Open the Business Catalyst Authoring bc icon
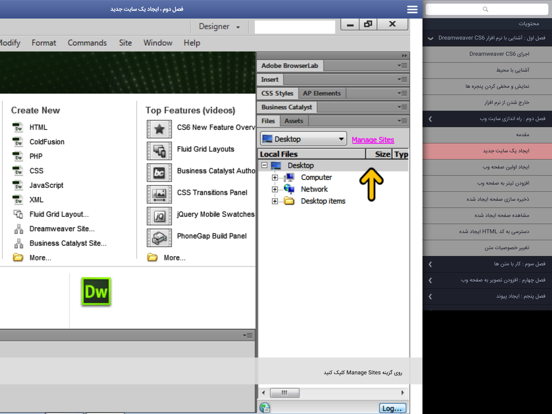The height and width of the screenshot is (414, 552). pyautogui.click(x=159, y=173)
